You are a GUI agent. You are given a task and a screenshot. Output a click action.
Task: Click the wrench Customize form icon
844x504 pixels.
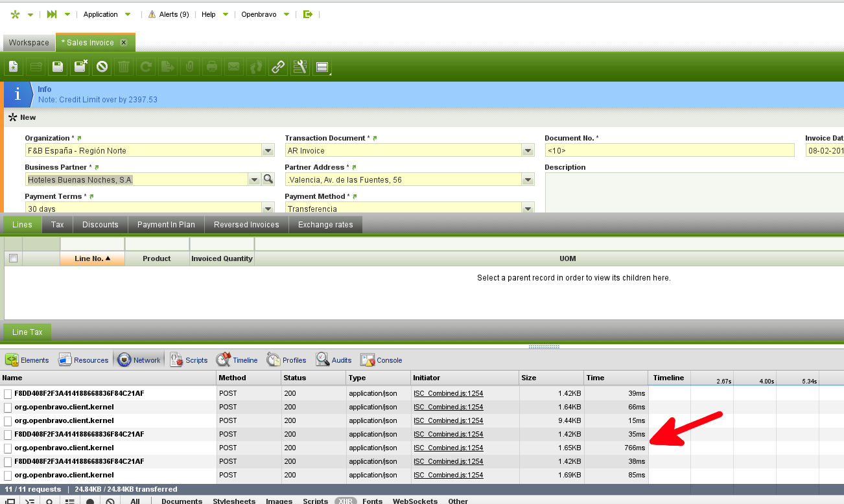299,66
